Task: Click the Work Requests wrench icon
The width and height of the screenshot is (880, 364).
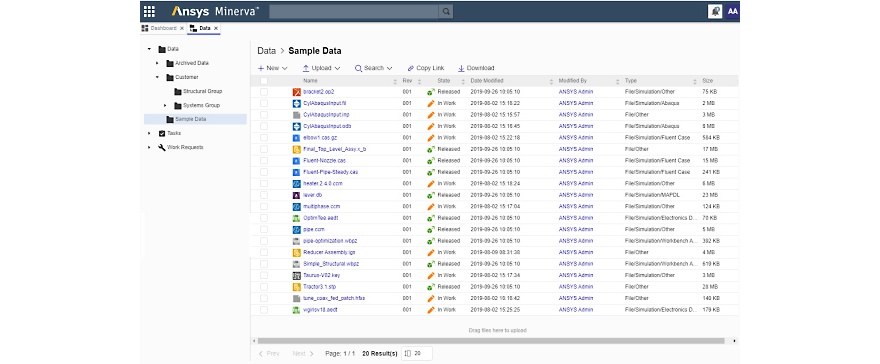Action: coord(162,148)
